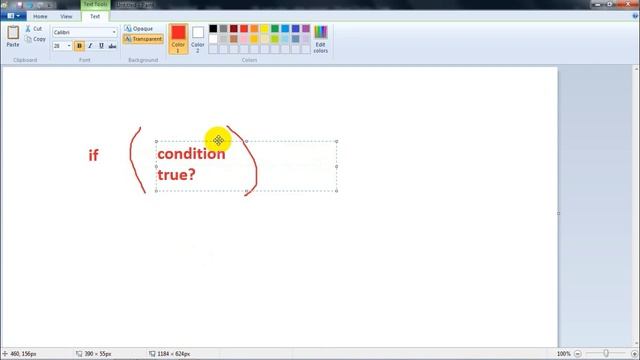The height and width of the screenshot is (360, 640).
Task: Click the '100%' zoom value in status bar
Action: click(x=564, y=354)
